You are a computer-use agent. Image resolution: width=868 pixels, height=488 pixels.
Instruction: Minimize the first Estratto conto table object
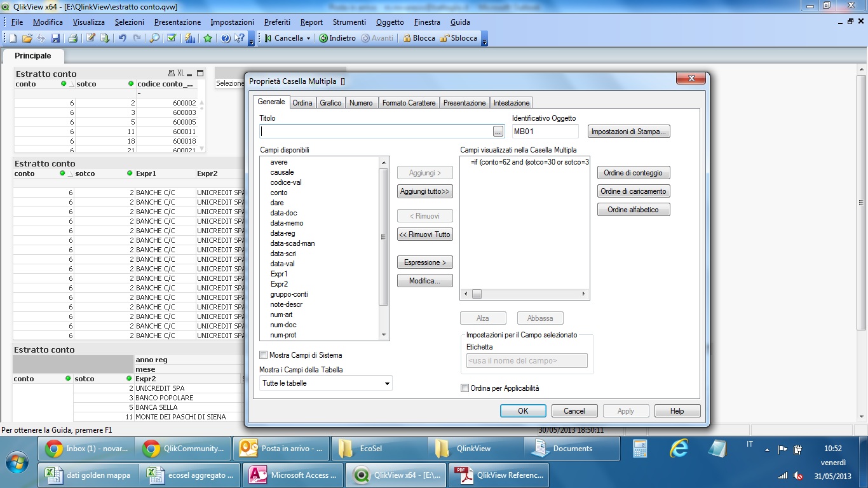coord(190,74)
